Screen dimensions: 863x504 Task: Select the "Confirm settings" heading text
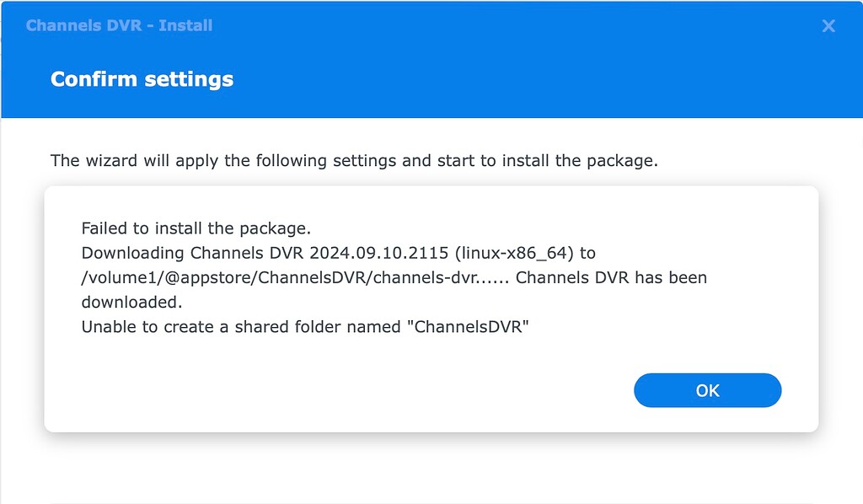(x=142, y=79)
